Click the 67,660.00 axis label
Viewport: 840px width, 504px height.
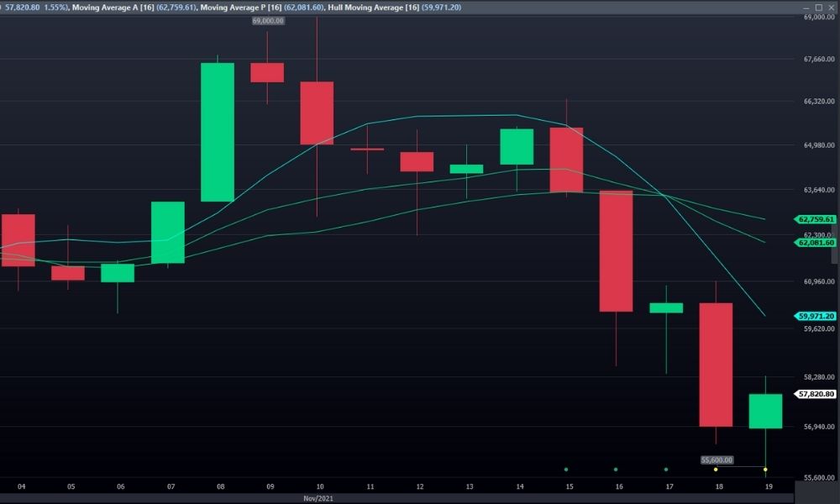pos(819,59)
